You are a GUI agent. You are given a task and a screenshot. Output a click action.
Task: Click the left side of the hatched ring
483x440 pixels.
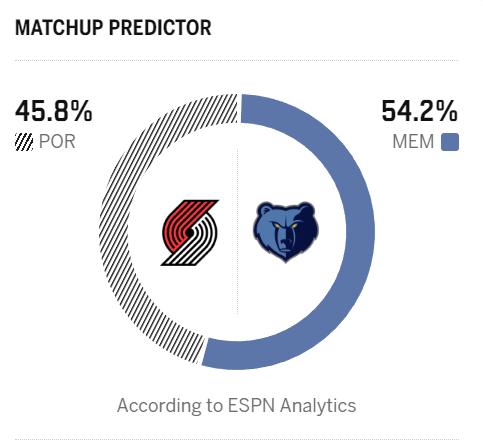pos(113,232)
